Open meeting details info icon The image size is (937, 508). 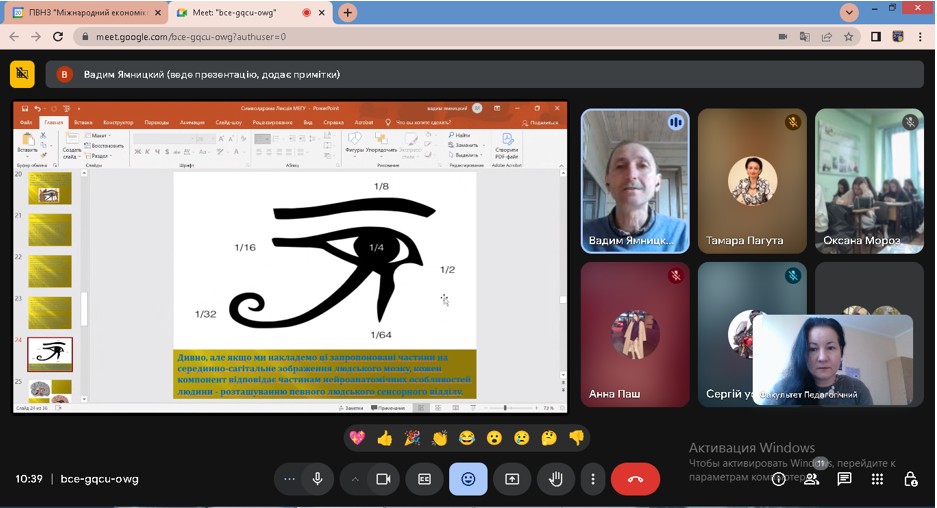779,479
